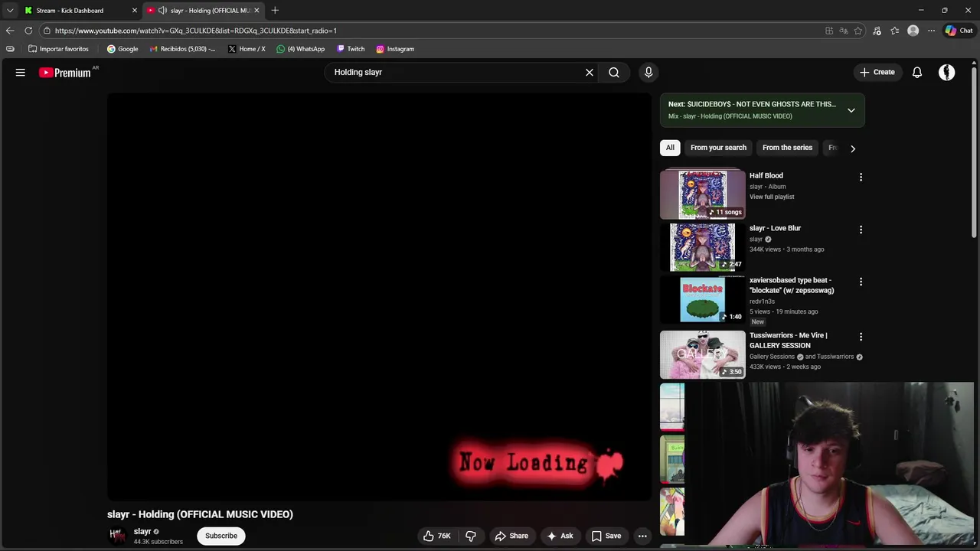Close the Kick Dashboard tab

point(135,10)
